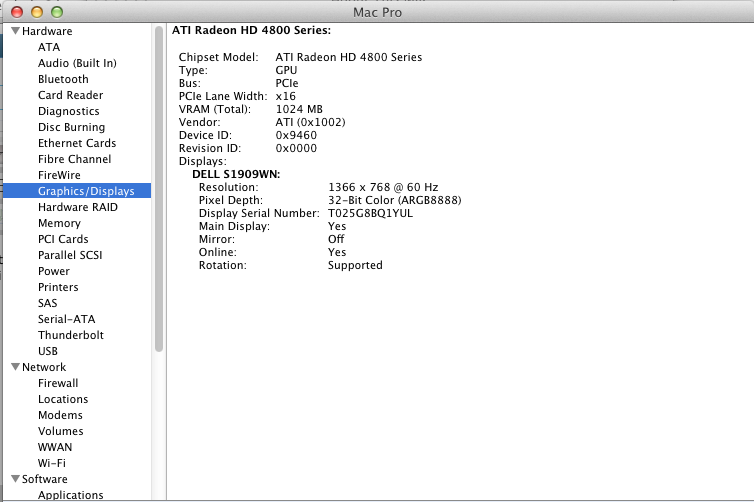
Task: Minimize the Mac Pro window
Action: click(x=37, y=12)
